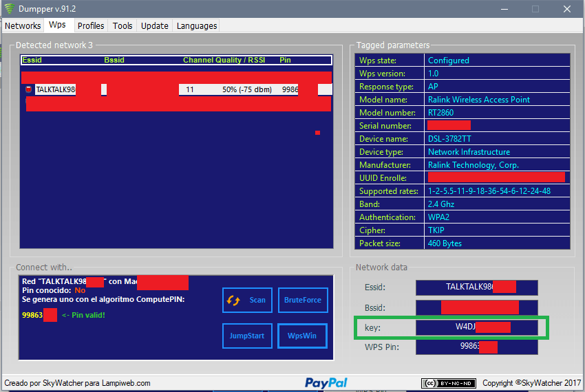Image resolution: width=585 pixels, height=392 pixels.
Task: Click the orange refresh arrows on Scan
Action: pyautogui.click(x=233, y=301)
